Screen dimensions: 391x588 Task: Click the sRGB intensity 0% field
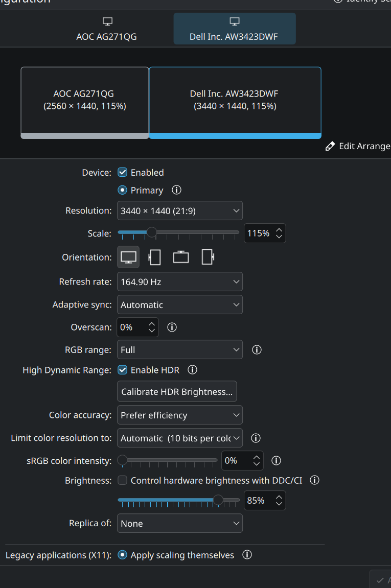[x=242, y=460]
